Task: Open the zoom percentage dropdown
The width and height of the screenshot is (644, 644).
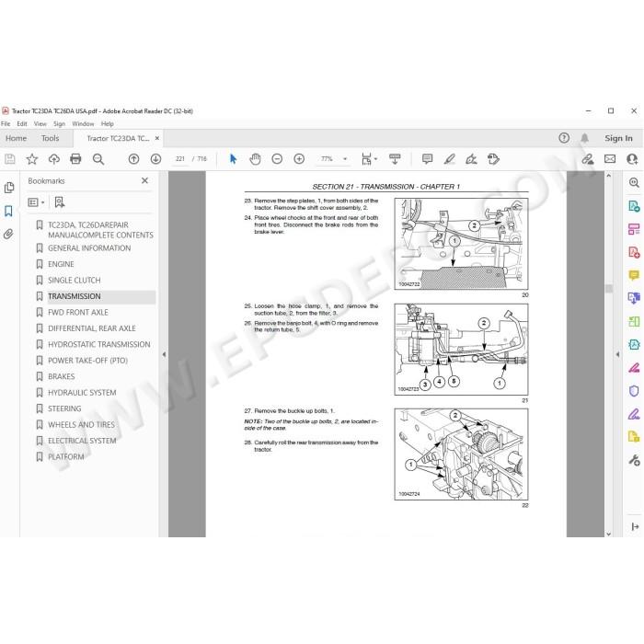Action: (345, 159)
